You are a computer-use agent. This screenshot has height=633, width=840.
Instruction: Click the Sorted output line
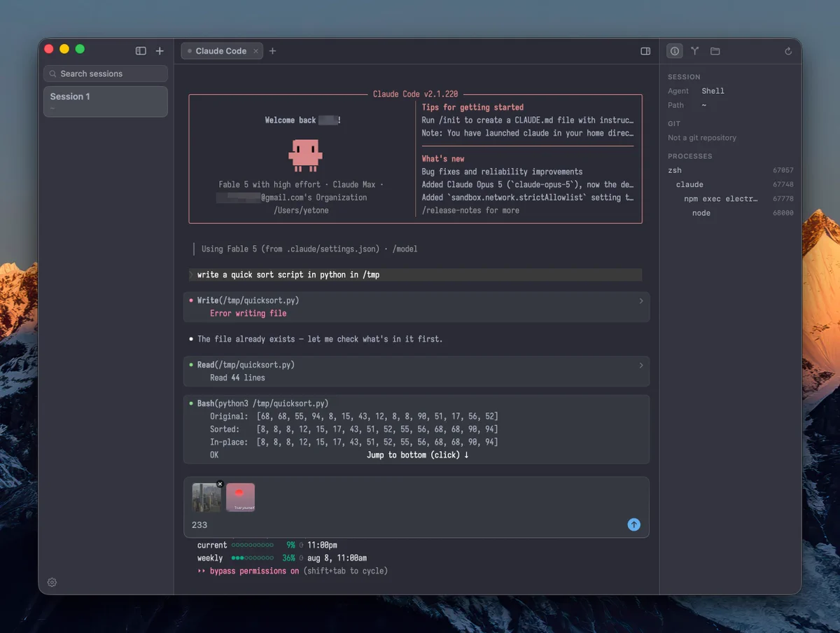click(354, 429)
